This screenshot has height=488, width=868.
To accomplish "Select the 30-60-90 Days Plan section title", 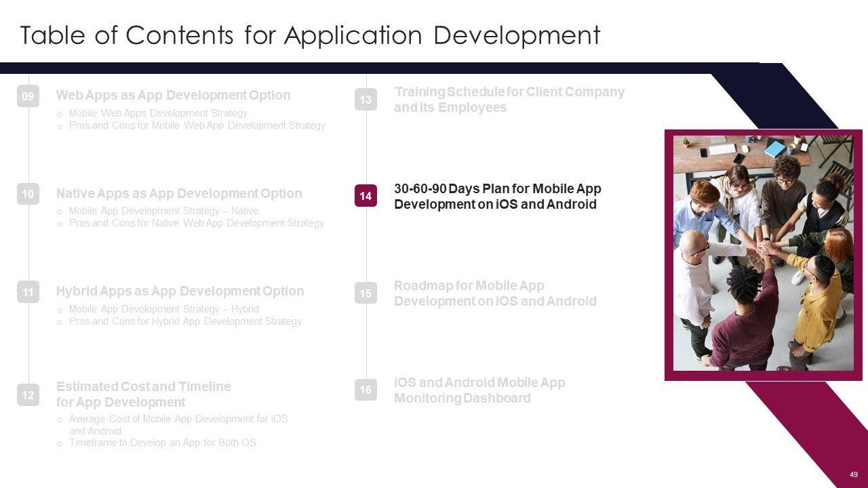I will click(497, 197).
